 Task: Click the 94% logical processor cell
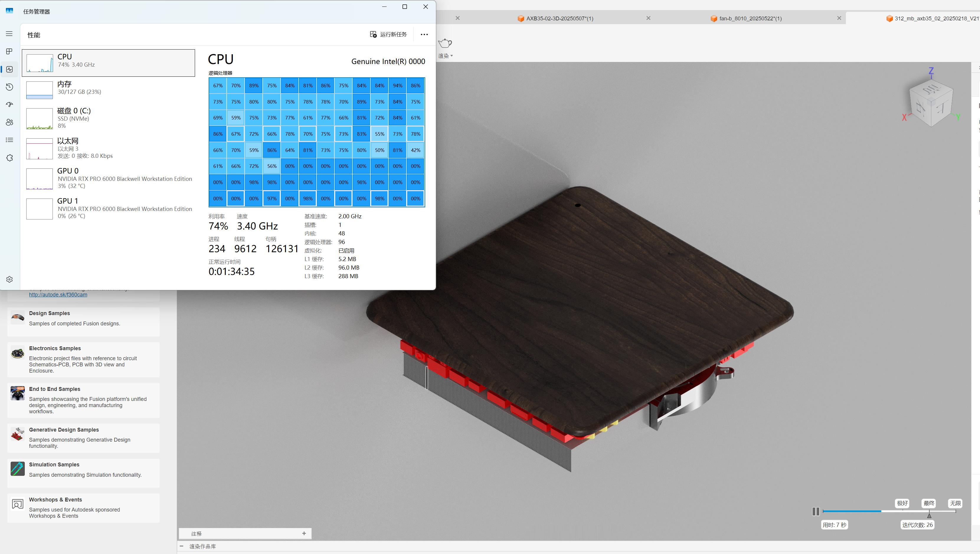pyautogui.click(x=397, y=86)
